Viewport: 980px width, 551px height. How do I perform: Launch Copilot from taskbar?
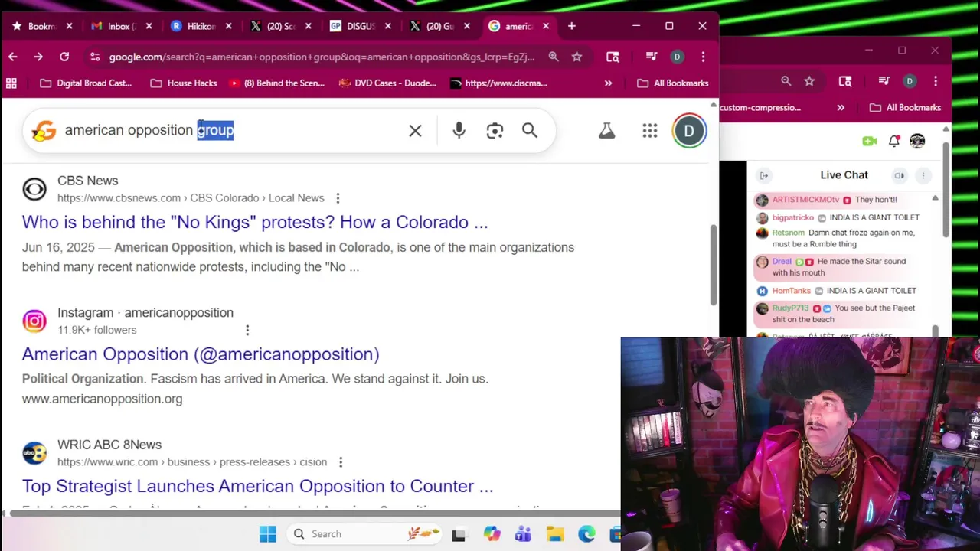pyautogui.click(x=492, y=534)
